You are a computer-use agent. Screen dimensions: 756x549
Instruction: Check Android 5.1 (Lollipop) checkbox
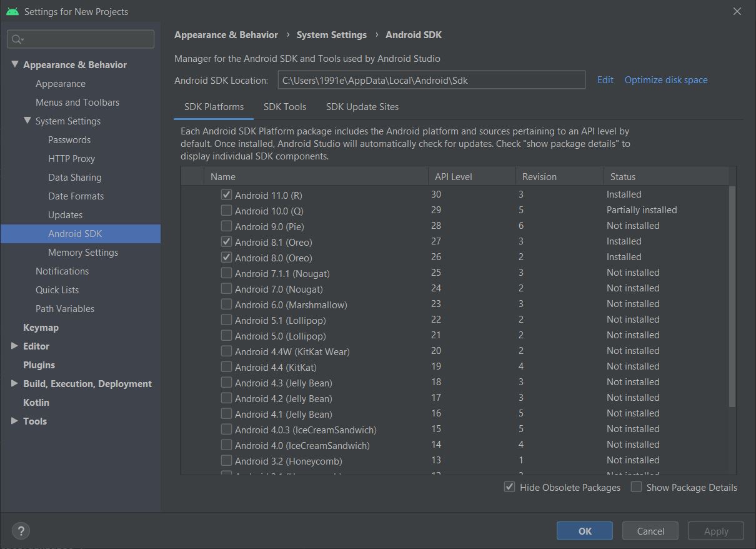coord(226,320)
